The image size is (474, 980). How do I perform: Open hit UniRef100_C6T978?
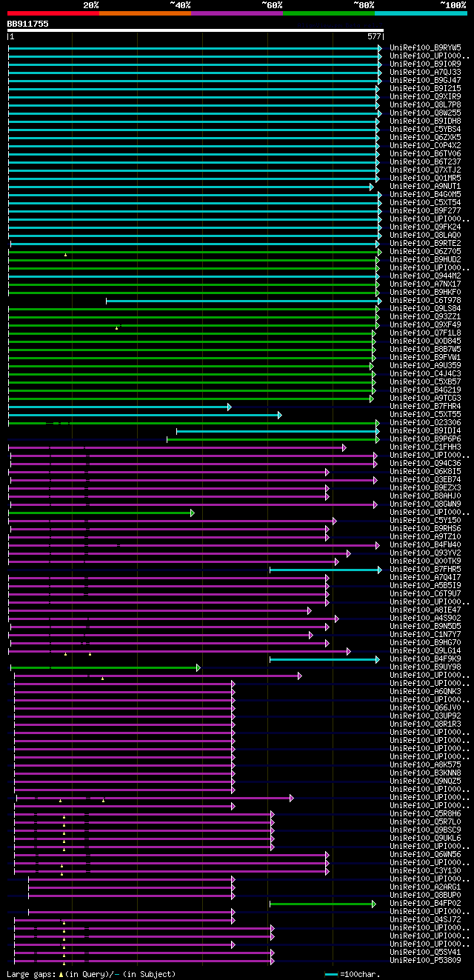point(425,300)
